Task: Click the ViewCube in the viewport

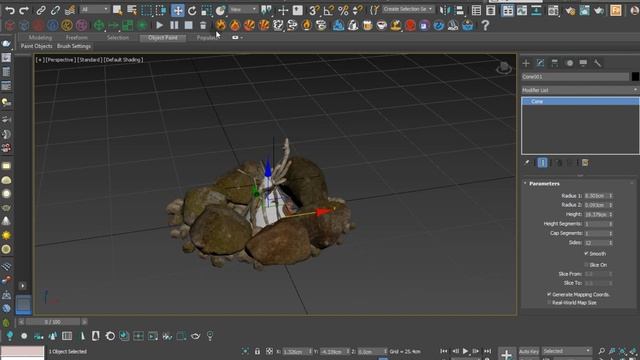Action: click(x=504, y=68)
